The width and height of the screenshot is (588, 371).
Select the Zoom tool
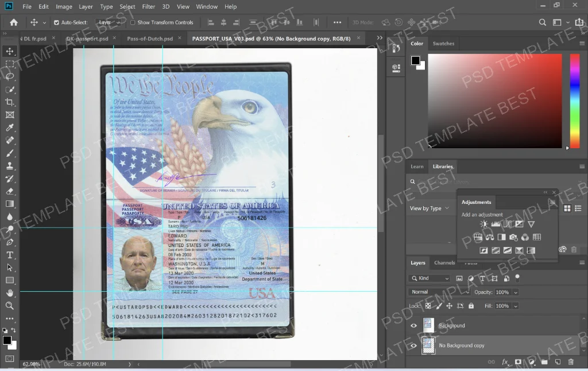pyautogui.click(x=10, y=306)
